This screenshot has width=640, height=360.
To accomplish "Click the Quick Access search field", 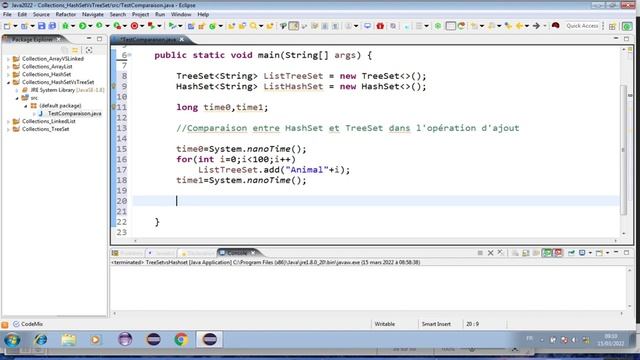I will pyautogui.click(x=582, y=26).
